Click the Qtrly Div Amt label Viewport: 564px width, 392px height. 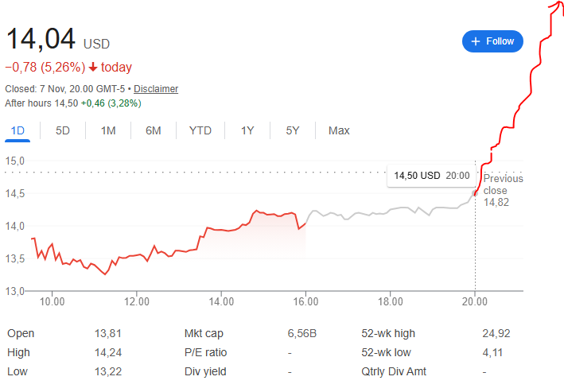[394, 371]
